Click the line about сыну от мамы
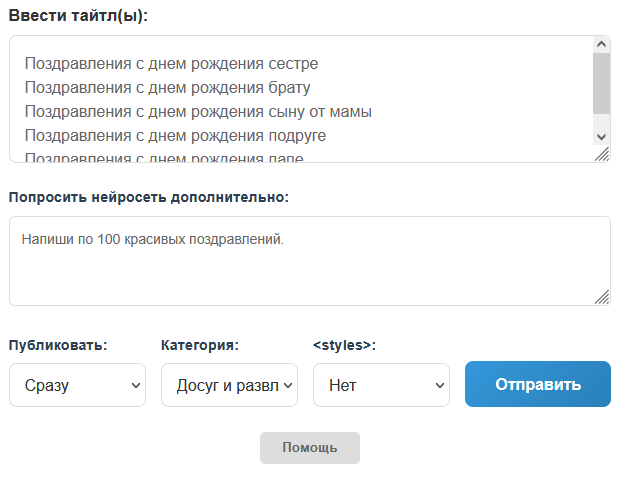The height and width of the screenshot is (477, 622). (x=198, y=112)
